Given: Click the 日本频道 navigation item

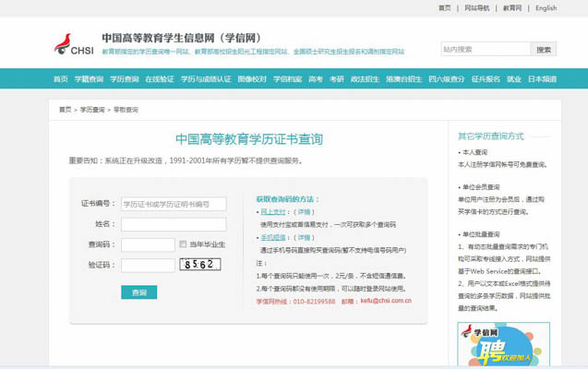Looking at the screenshot, I should tap(542, 79).
